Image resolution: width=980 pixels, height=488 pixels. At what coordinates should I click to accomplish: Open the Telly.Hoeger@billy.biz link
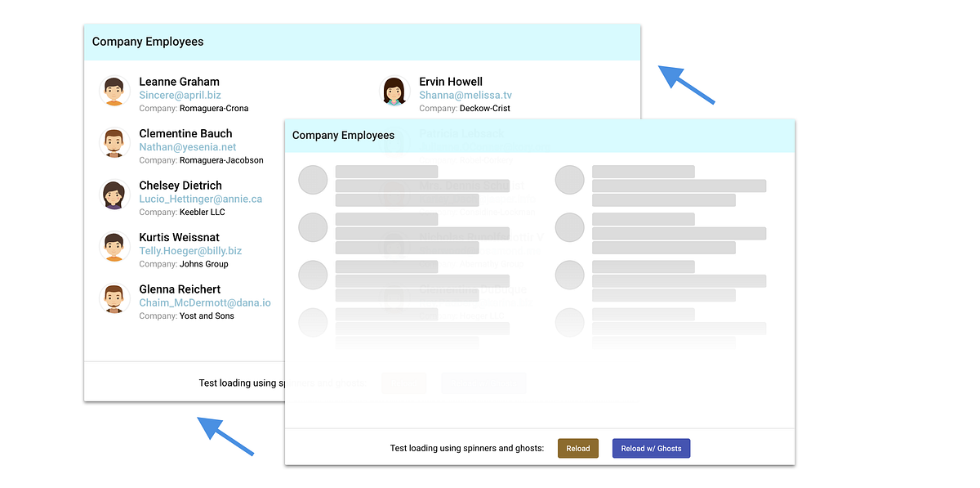pos(189,251)
